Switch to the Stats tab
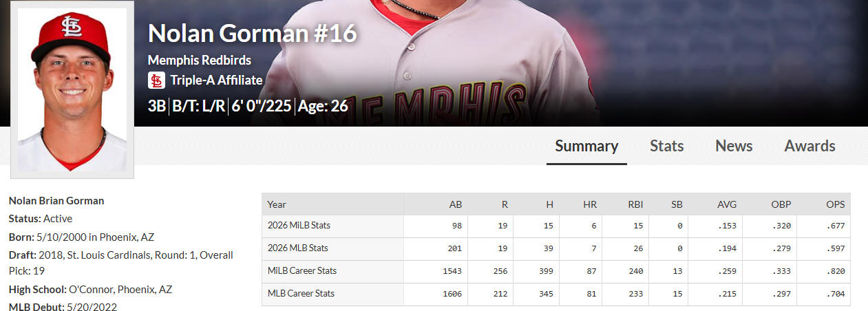Image resolution: width=868 pixels, height=311 pixels. tap(667, 146)
